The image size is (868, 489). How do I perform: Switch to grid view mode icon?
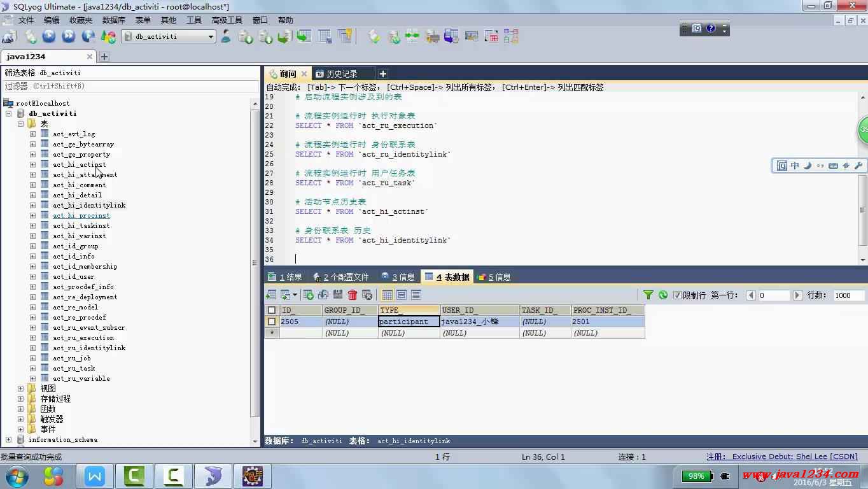[387, 295]
